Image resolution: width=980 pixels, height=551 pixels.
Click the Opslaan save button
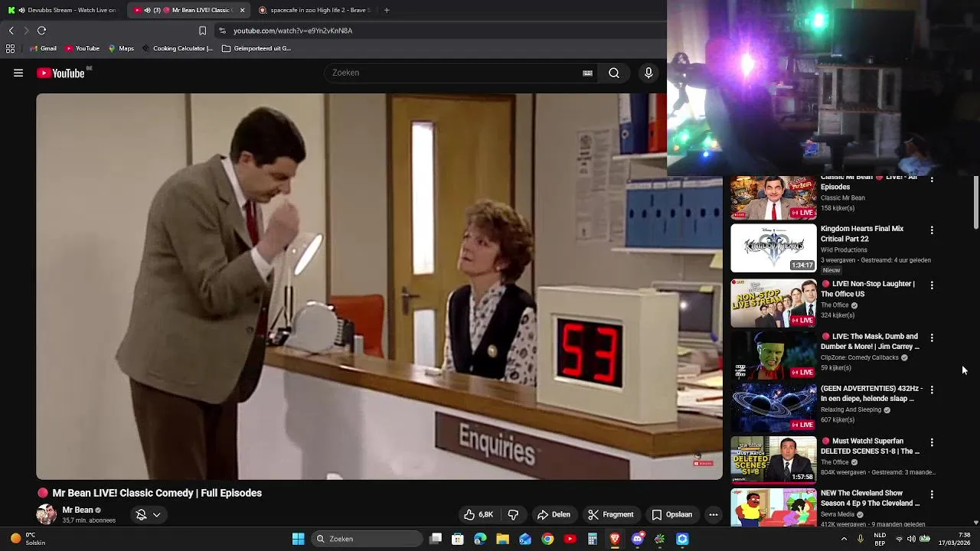672,514
